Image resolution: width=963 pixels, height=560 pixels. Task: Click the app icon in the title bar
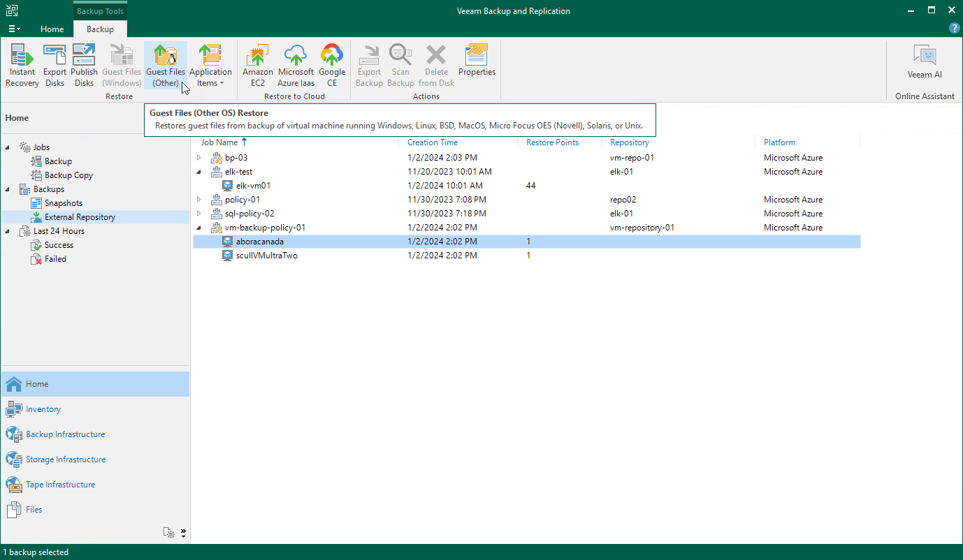12,10
